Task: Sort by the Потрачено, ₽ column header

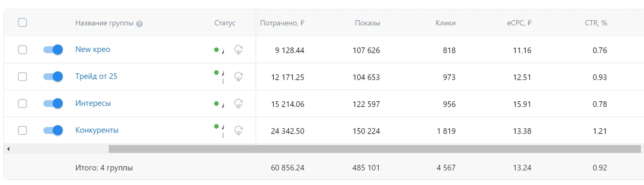Action: pos(282,23)
